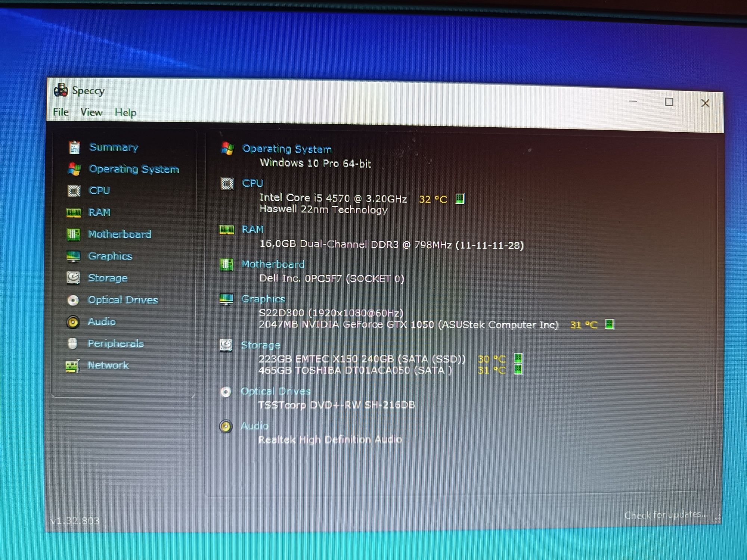Click the Optical Drives disc icon in sidebar
747x560 pixels.
pos(73,300)
